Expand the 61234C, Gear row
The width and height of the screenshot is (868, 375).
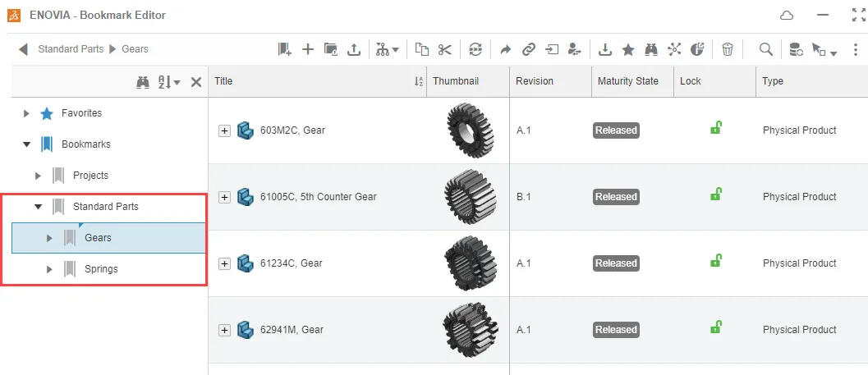coord(224,264)
